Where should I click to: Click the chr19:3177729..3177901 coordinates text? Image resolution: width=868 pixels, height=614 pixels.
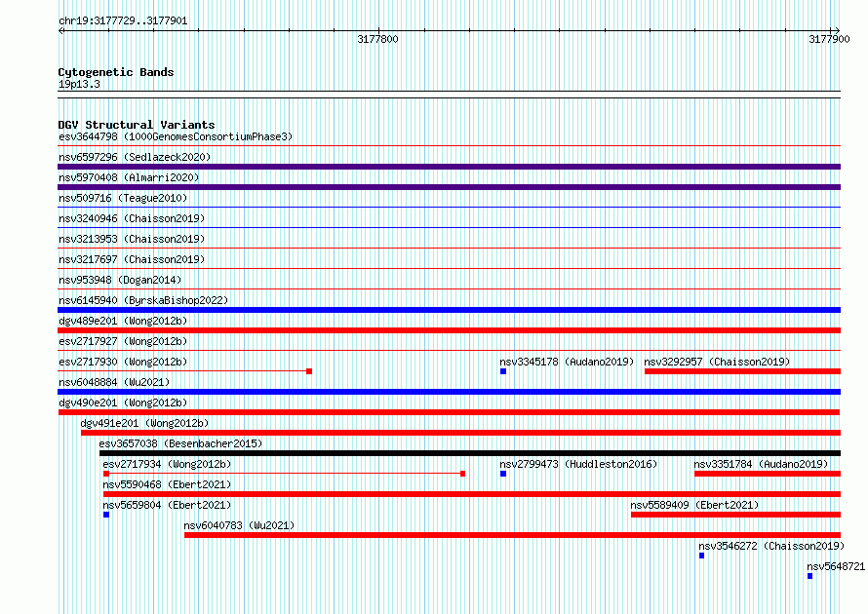pos(123,21)
